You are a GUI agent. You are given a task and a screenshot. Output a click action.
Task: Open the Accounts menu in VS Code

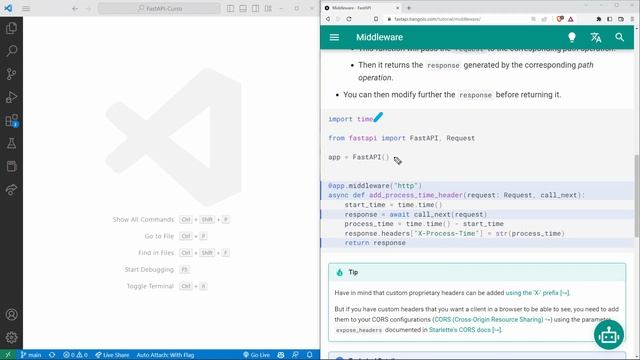[x=11, y=314]
